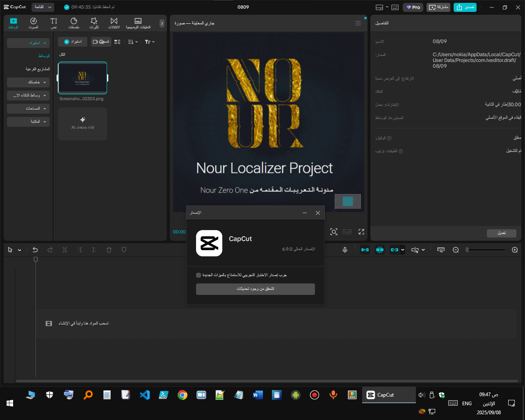The height and width of the screenshot is (420, 525).
Task: Click the check for updates button
Action: click(x=255, y=289)
